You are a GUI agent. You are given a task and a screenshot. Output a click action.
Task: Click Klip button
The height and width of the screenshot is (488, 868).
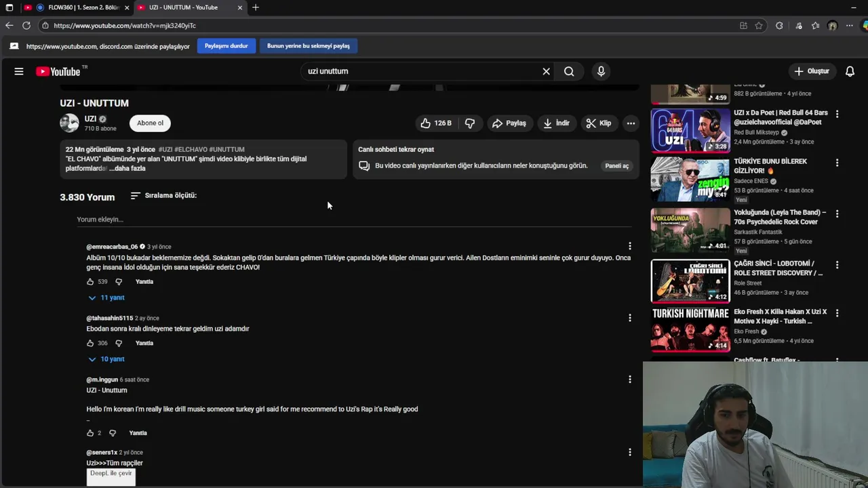pyautogui.click(x=598, y=123)
